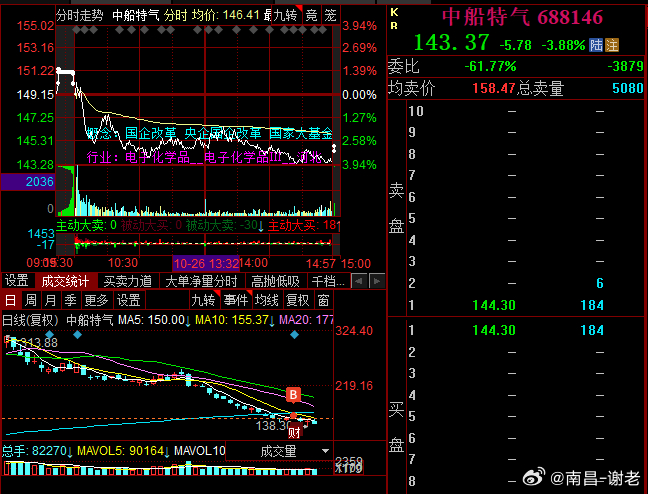Toggle the 竞 call-auction display
The image size is (648, 494).
point(312,16)
